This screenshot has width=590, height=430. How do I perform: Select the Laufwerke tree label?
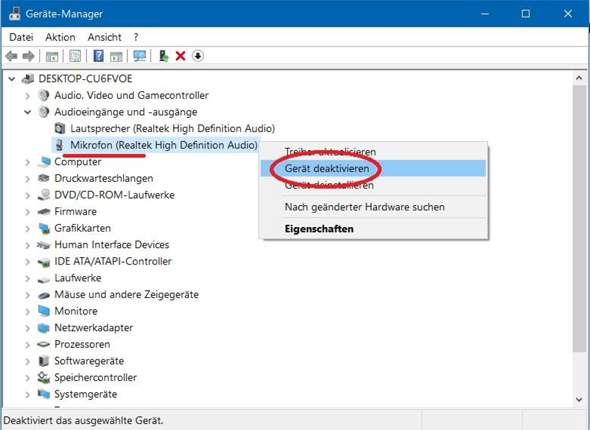click(x=78, y=278)
